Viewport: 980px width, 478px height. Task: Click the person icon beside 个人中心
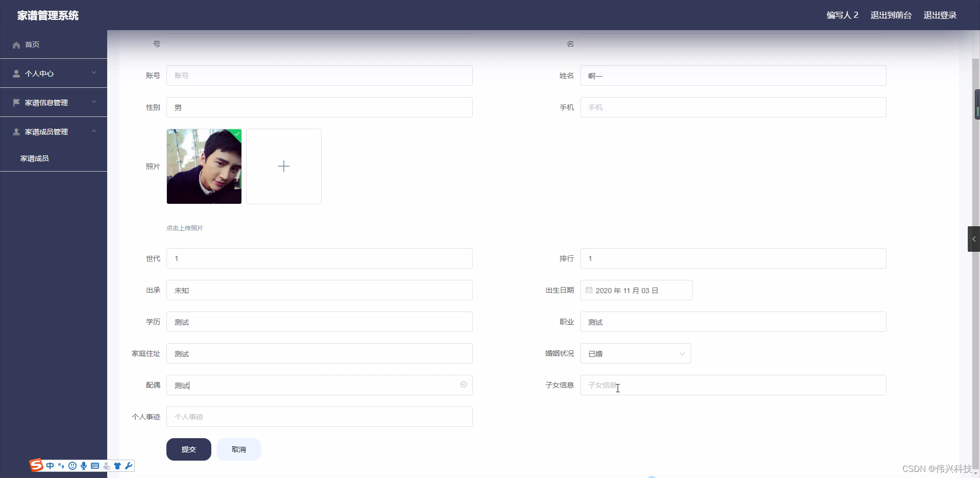16,73
